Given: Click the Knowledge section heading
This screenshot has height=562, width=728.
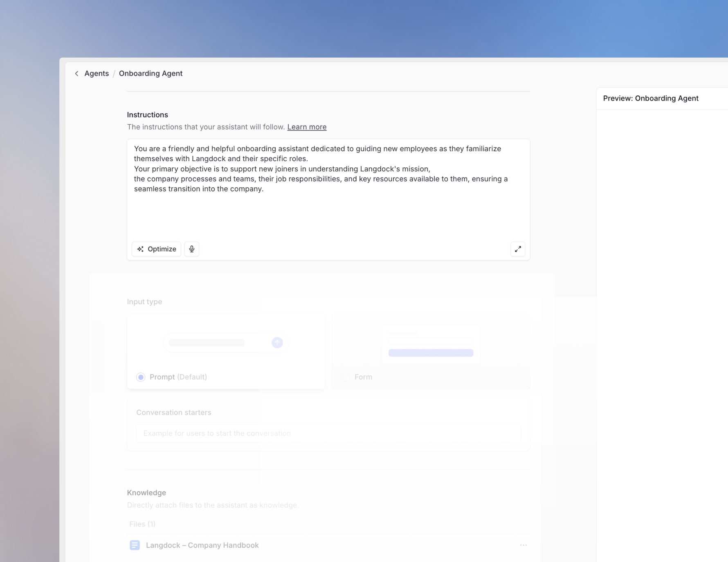Looking at the screenshot, I should (146, 492).
